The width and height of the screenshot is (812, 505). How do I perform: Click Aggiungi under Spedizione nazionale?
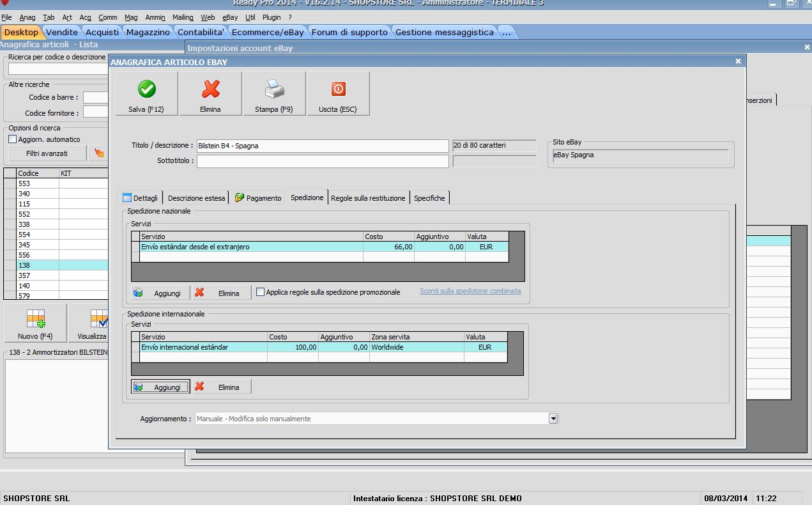(160, 293)
